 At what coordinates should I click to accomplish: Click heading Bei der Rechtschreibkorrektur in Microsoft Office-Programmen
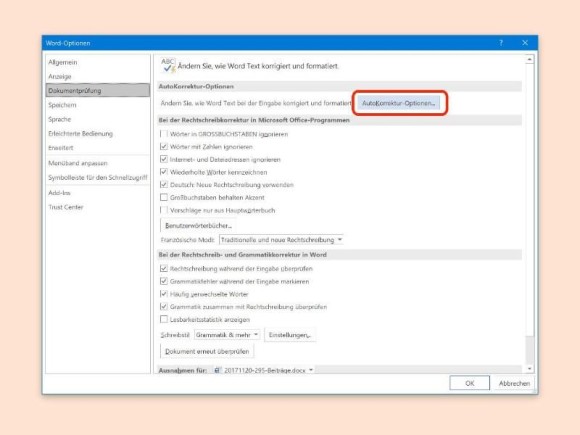(254, 120)
